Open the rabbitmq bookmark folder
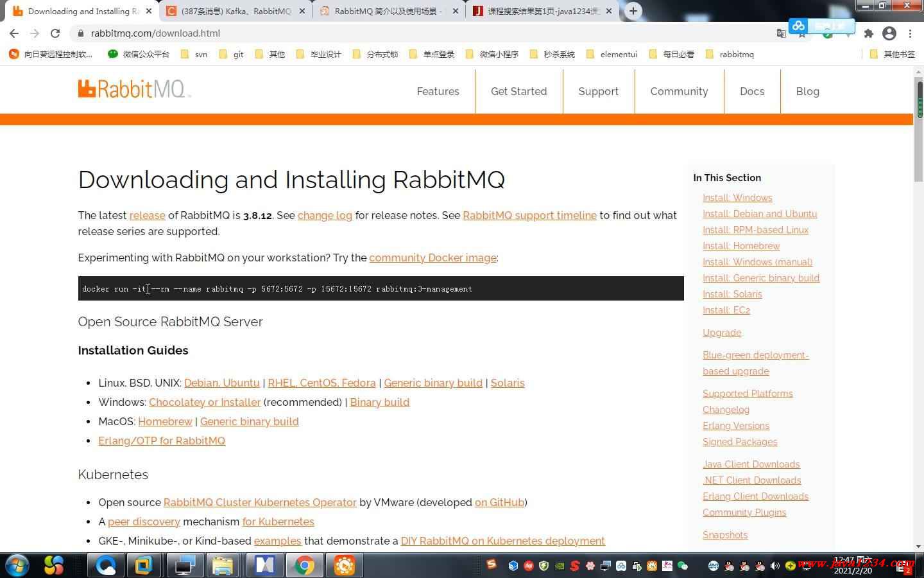The width and height of the screenshot is (924, 578). 729,55
